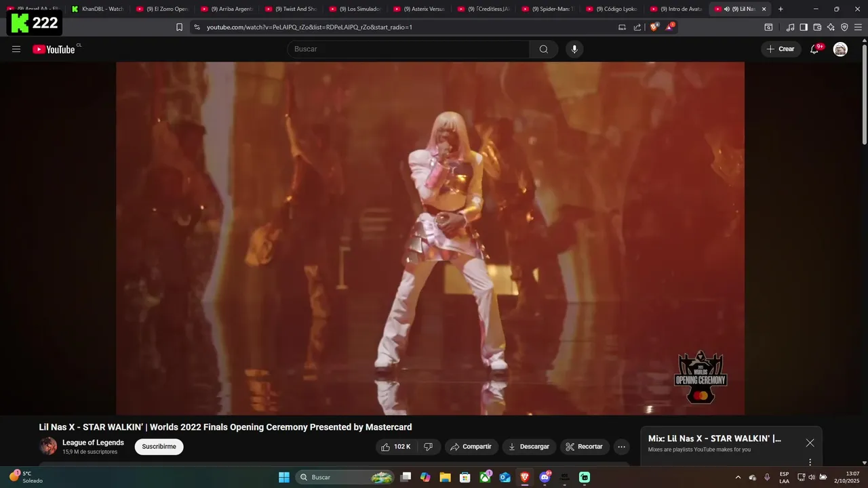
Task: Open tab search icon in toolbar
Action: click(768, 27)
